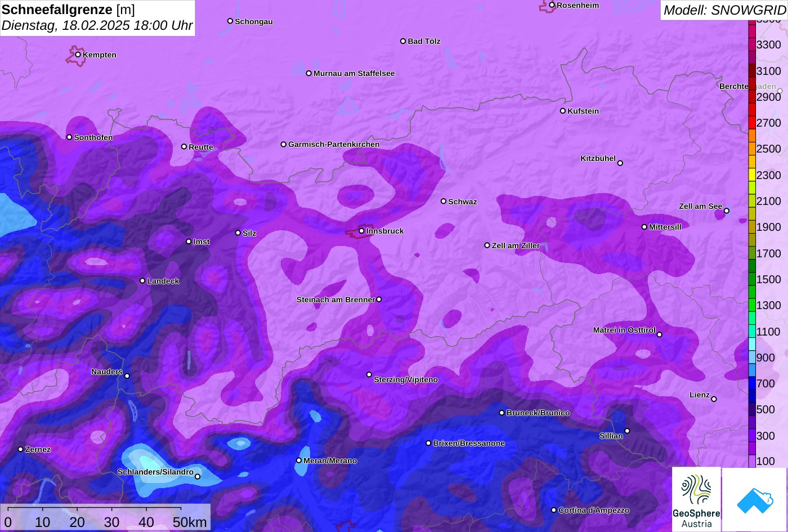Click the 1300 legend value
This screenshot has height=532, width=788.
769,305
